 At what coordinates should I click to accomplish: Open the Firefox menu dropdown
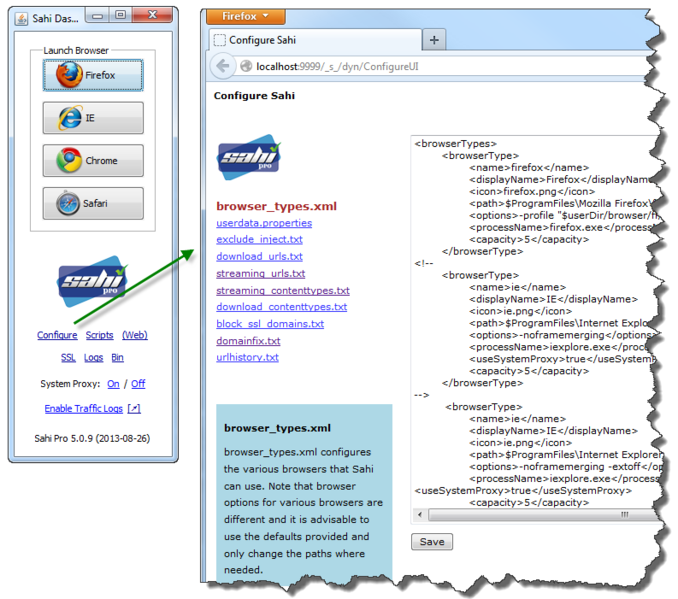[x=246, y=16]
